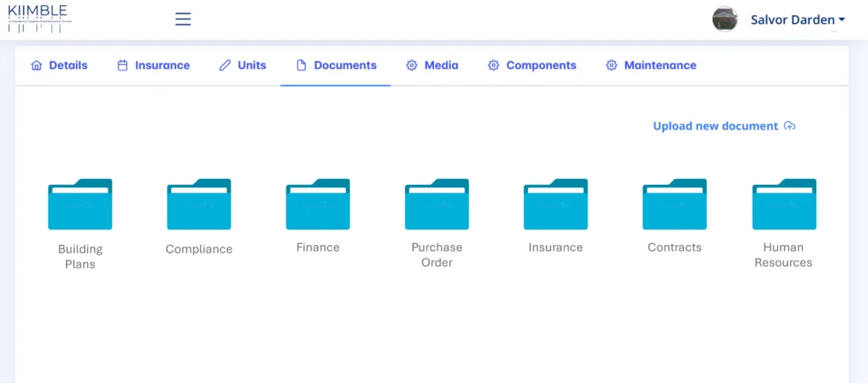The height and width of the screenshot is (384, 868).
Task: Open the Maintenance tab
Action: (651, 65)
